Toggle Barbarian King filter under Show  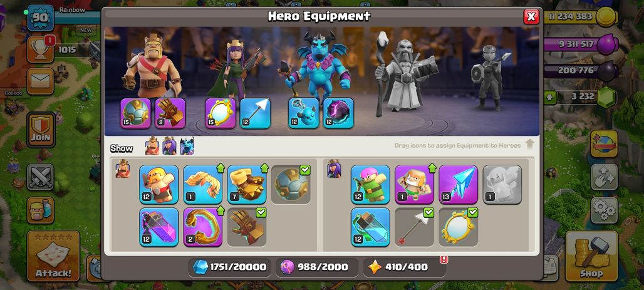click(x=152, y=146)
